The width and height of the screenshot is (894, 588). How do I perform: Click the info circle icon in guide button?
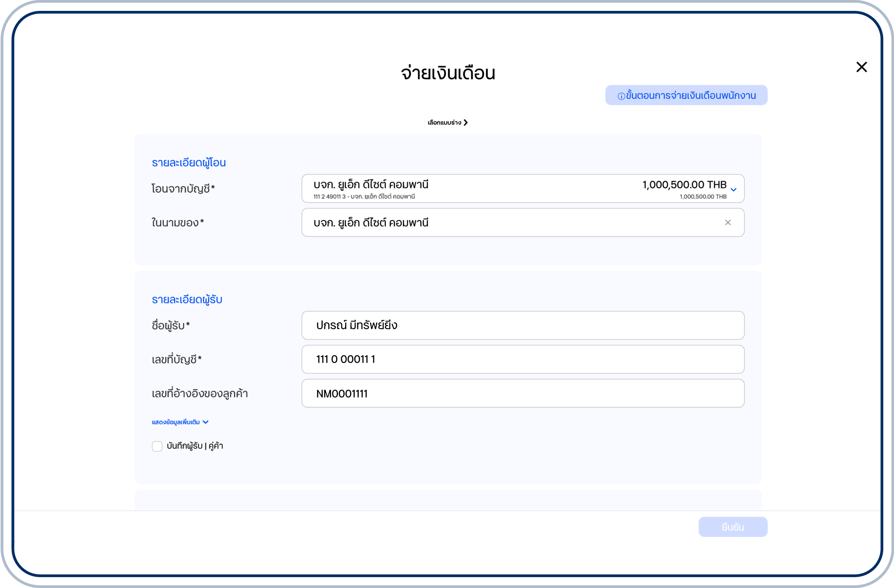coord(621,96)
